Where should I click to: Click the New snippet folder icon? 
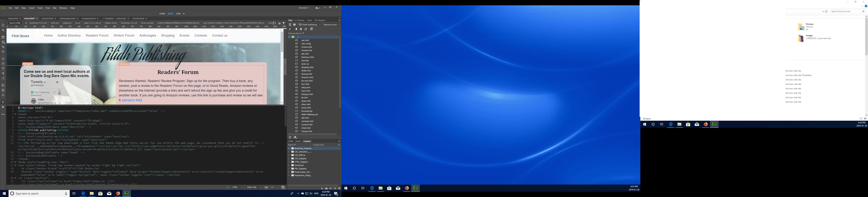coord(327,188)
